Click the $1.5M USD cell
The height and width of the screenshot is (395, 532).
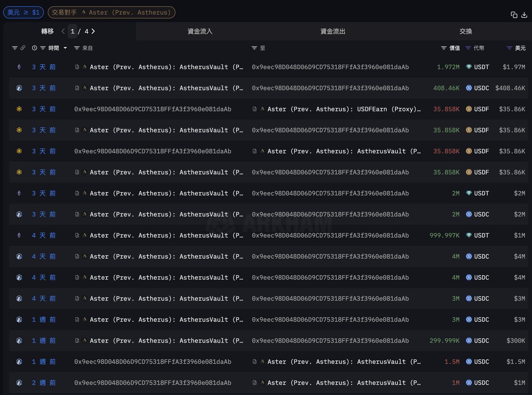tap(516, 362)
